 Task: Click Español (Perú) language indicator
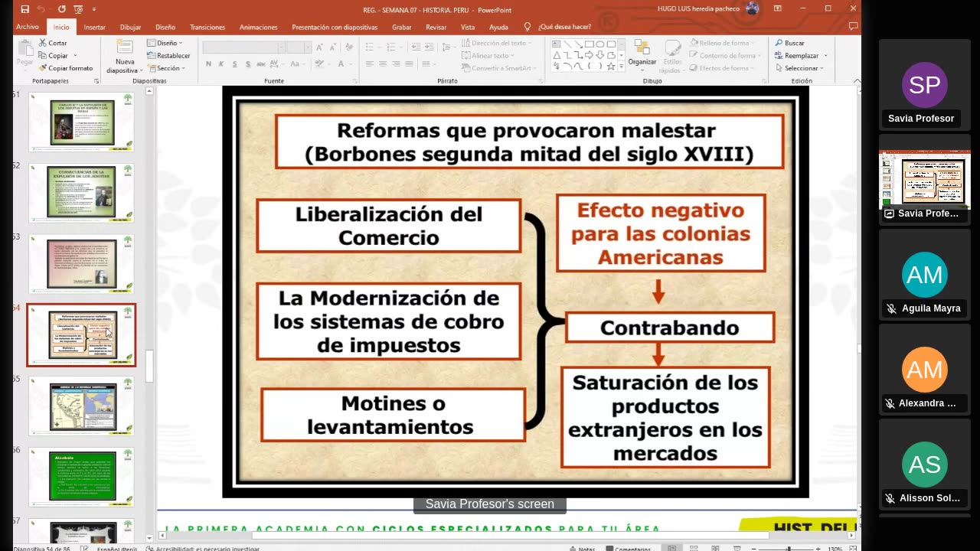pyautogui.click(x=117, y=548)
